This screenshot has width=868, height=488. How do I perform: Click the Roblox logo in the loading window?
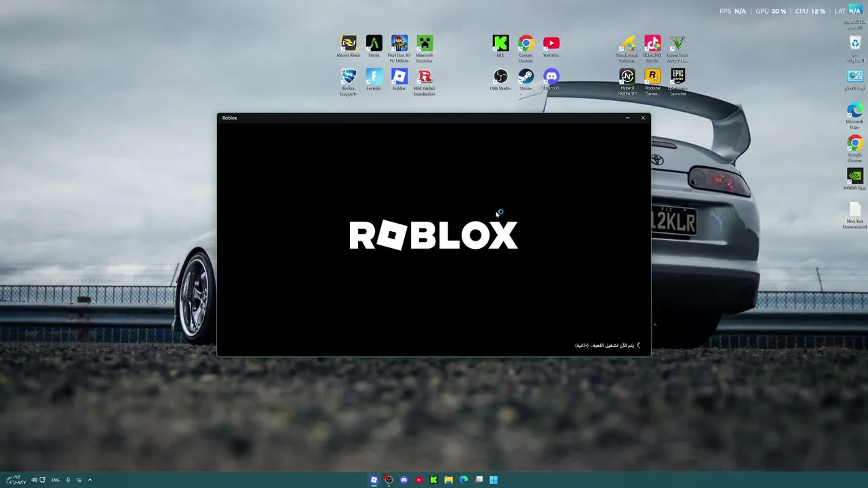(433, 235)
